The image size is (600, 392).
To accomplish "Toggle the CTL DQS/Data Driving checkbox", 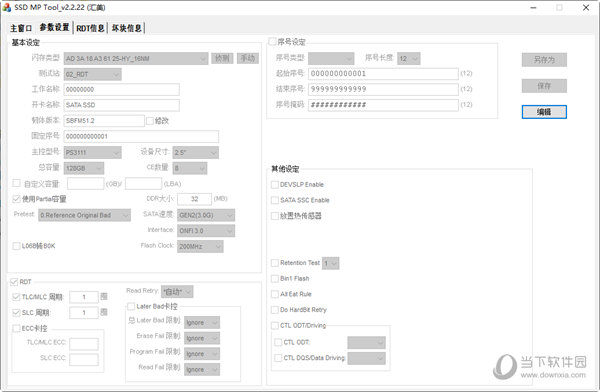I will tap(278, 358).
